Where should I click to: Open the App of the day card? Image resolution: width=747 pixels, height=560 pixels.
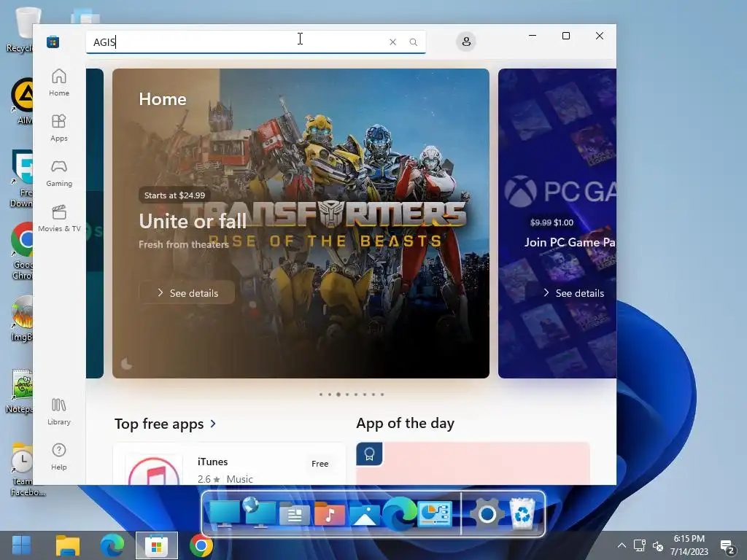[x=473, y=463]
